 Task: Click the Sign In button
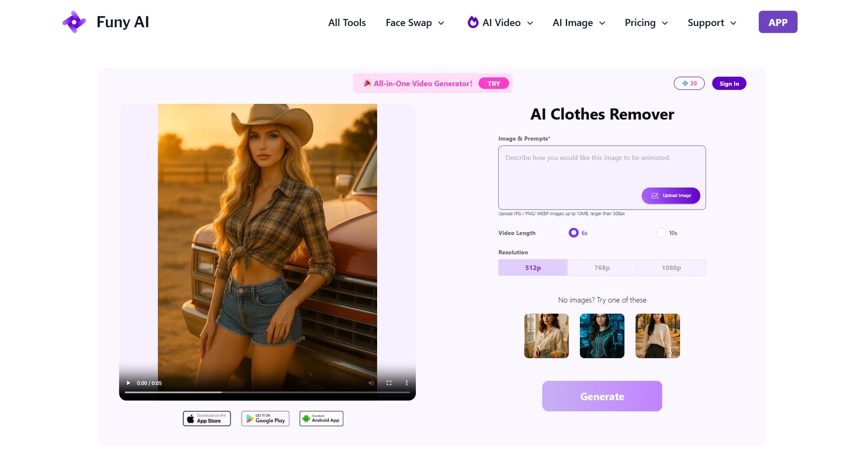(729, 83)
